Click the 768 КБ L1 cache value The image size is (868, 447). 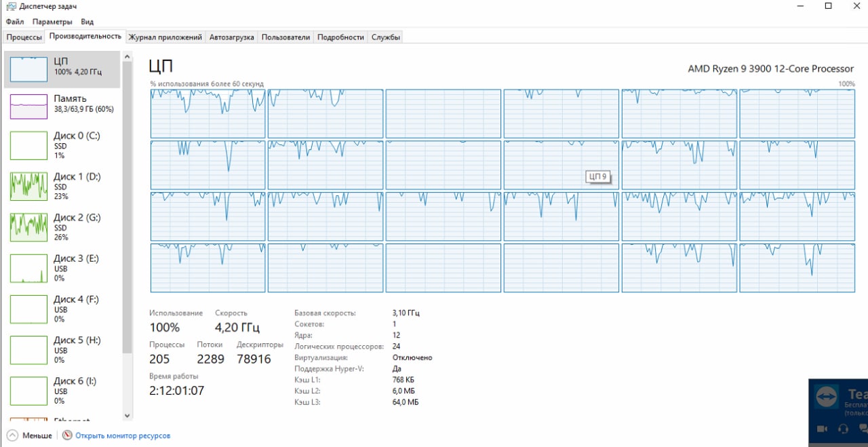pyautogui.click(x=404, y=380)
